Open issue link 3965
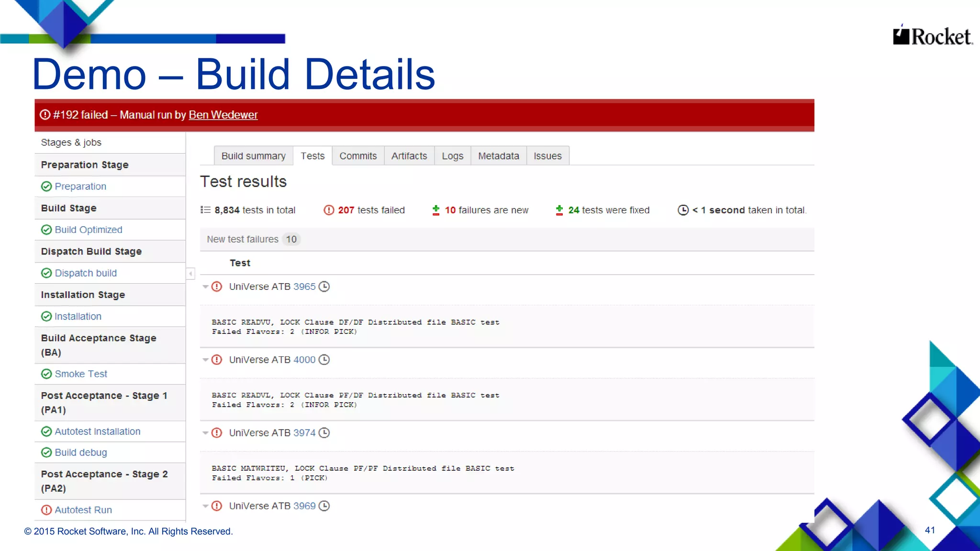The image size is (980, 551). [x=304, y=287]
